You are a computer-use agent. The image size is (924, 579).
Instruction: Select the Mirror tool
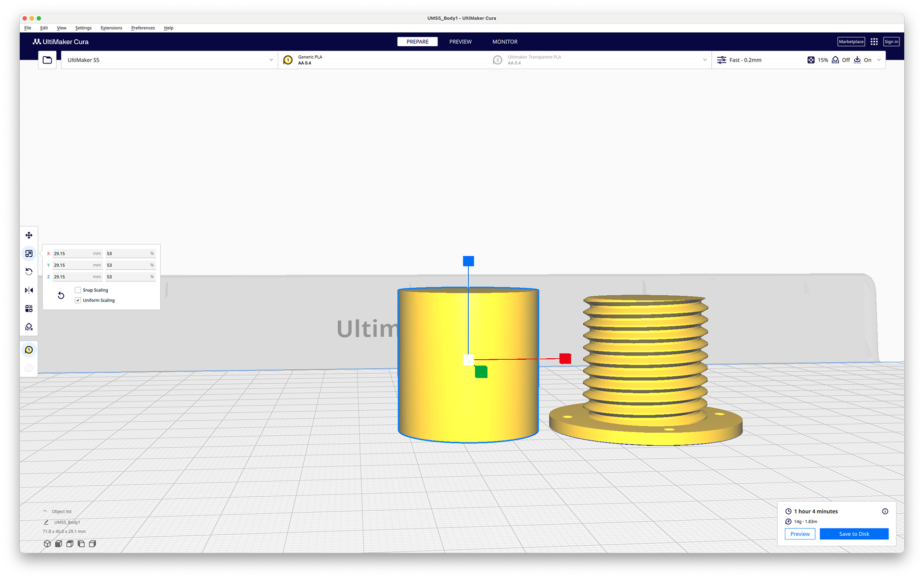[29, 290]
